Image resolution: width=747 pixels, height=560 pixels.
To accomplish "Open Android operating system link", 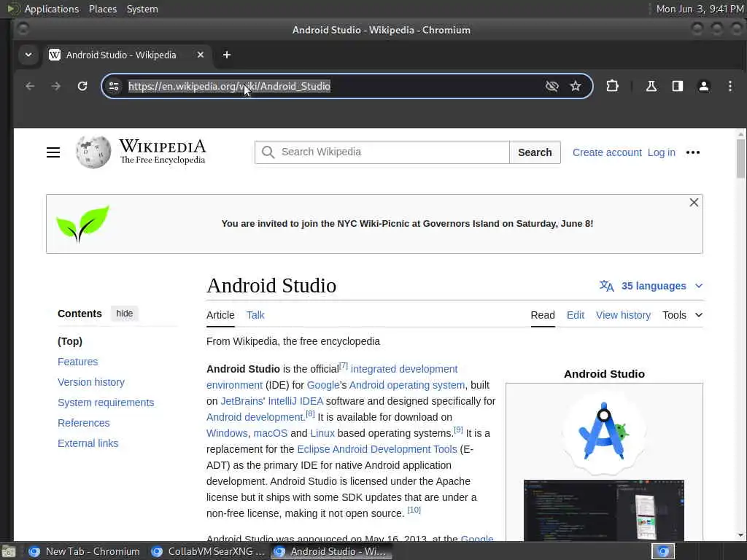I will click(407, 385).
